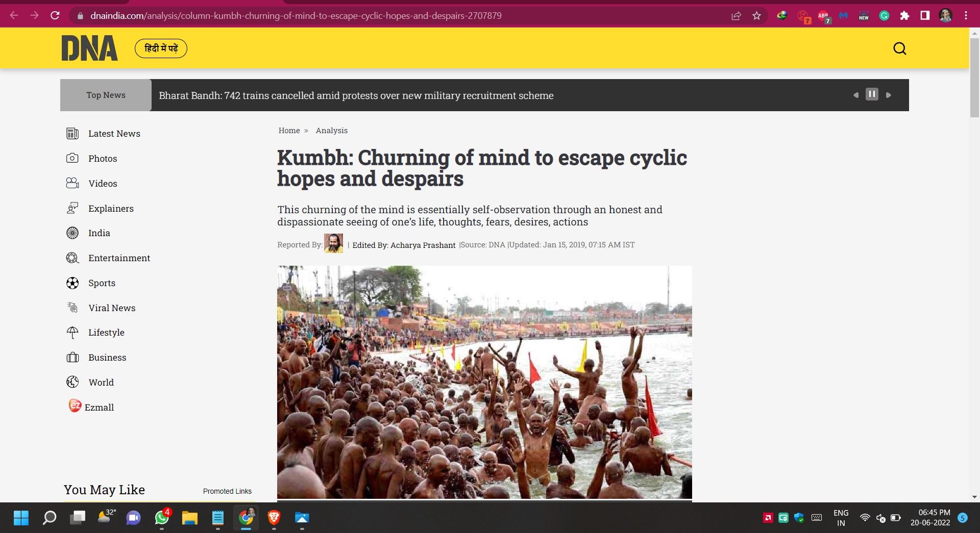980x533 pixels.
Task: Click the page vertical scrollbar thumb
Action: (974, 77)
